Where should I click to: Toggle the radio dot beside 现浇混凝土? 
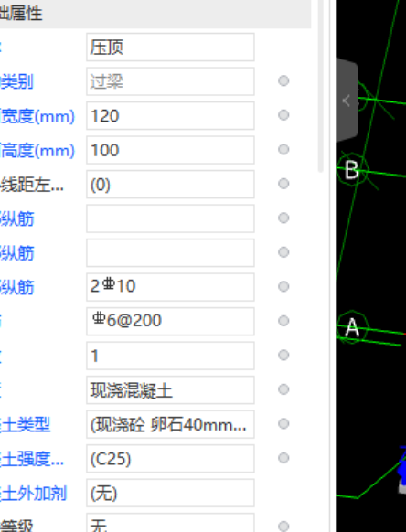[283, 389]
